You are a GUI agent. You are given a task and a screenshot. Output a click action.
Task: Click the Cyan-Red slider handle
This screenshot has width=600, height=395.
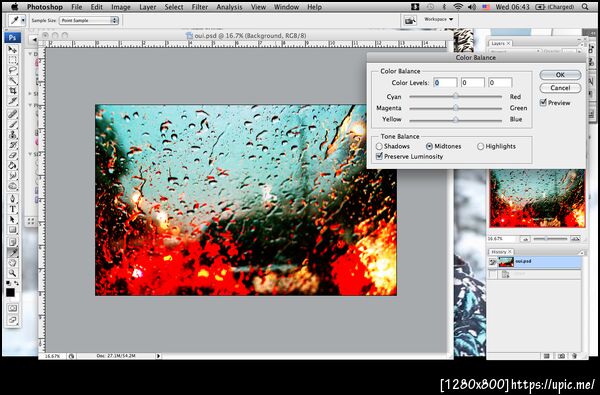[455, 96]
